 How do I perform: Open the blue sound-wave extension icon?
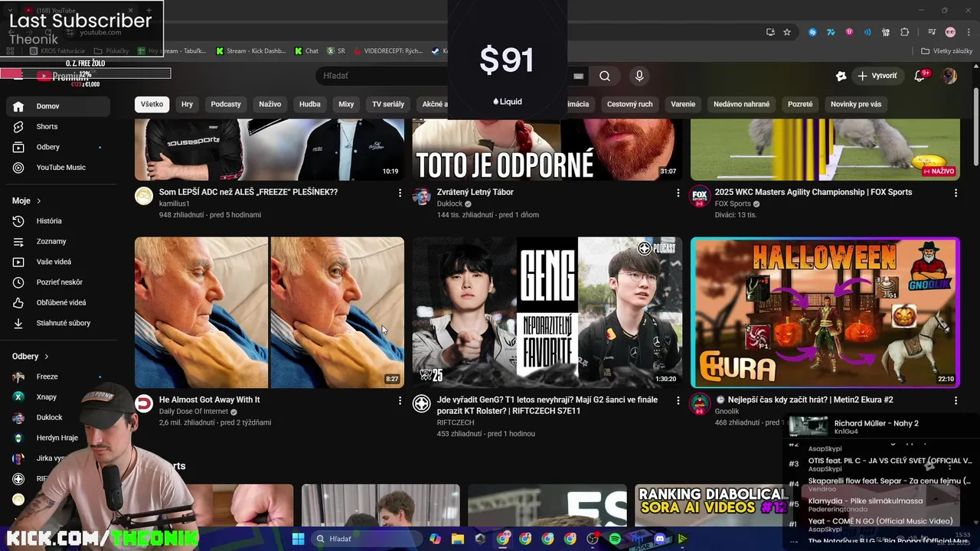867,32
